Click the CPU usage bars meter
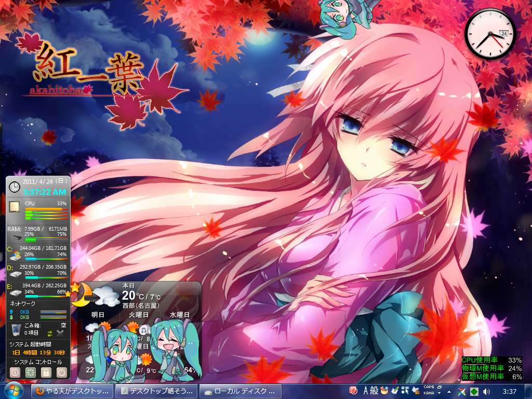The image size is (532, 399). (46, 214)
